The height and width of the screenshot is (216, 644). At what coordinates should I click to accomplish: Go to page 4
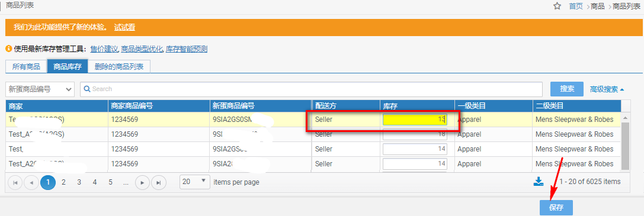point(95,182)
